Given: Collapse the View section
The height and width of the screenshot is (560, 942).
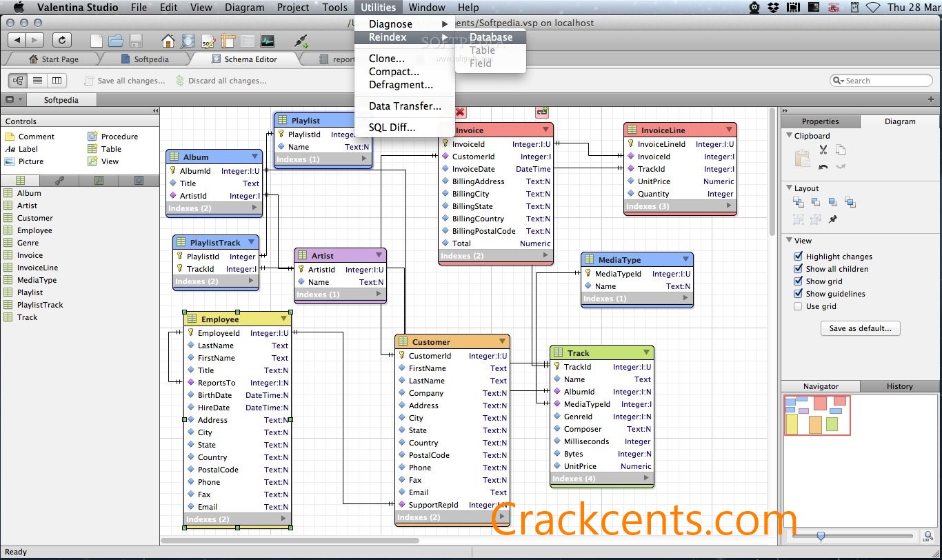Looking at the screenshot, I should [x=790, y=241].
